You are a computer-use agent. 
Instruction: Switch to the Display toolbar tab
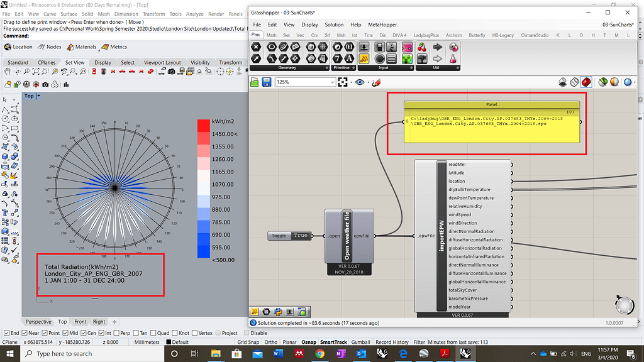[103, 63]
